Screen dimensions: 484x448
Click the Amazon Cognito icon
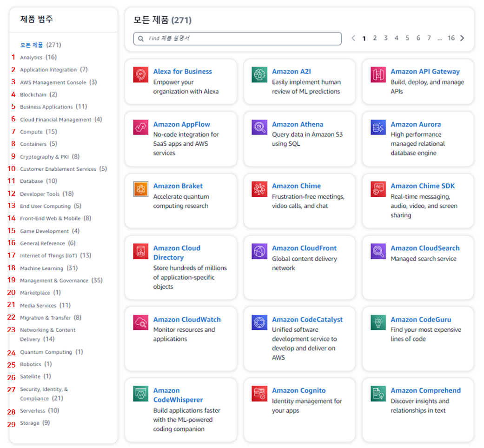[x=259, y=394]
